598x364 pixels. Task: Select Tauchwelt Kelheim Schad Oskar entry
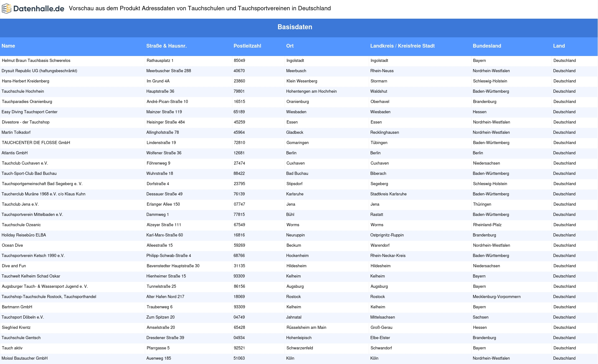coord(31,276)
